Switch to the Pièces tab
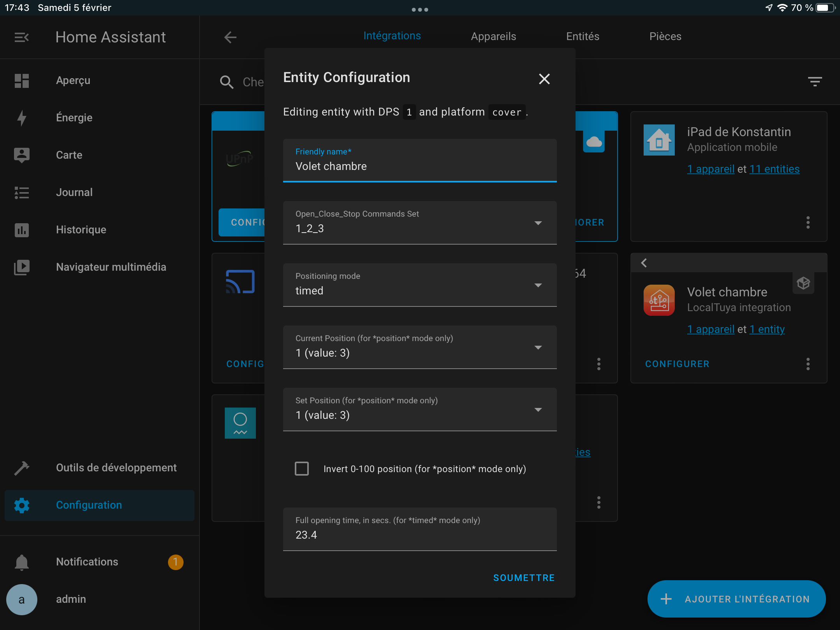840x630 pixels. [665, 37]
